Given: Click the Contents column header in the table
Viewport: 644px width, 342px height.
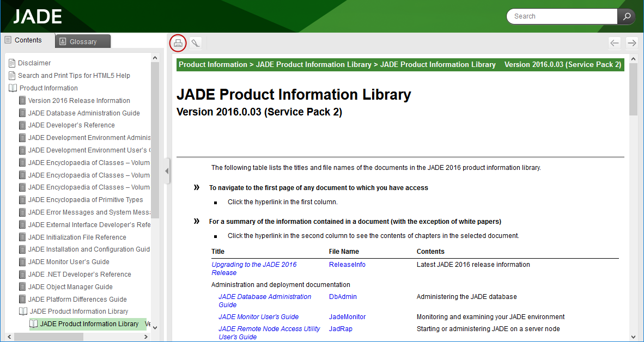Looking at the screenshot, I should 430,252.
